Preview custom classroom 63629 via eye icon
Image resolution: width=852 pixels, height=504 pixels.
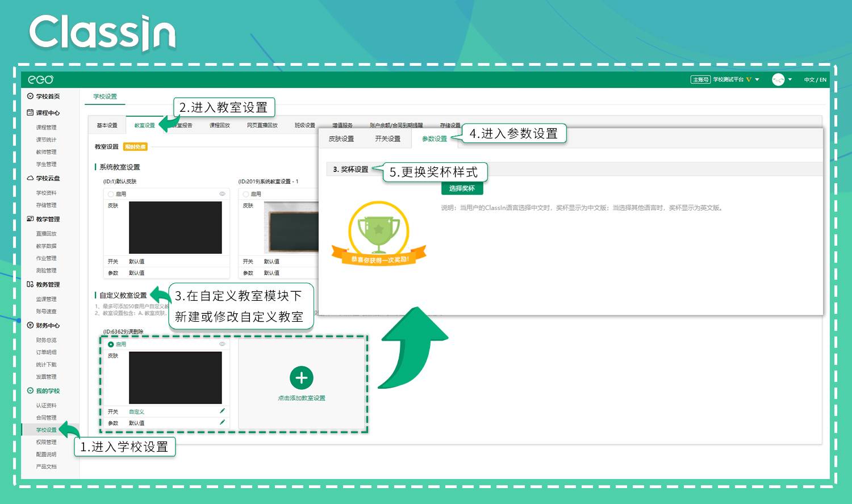tap(222, 345)
